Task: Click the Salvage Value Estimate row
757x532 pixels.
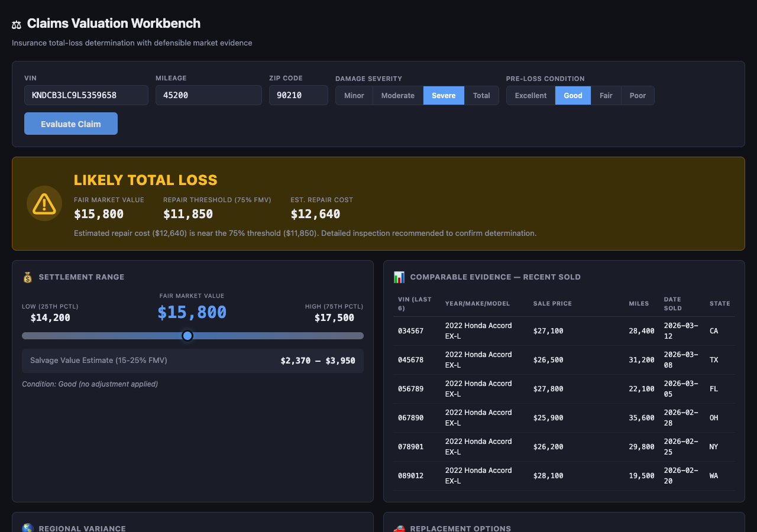Action: pos(193,361)
